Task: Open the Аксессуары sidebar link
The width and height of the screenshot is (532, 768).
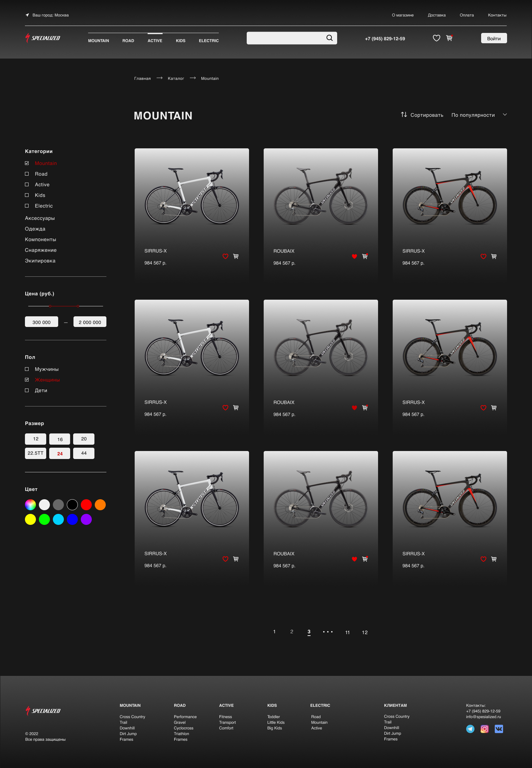Action: click(40, 218)
